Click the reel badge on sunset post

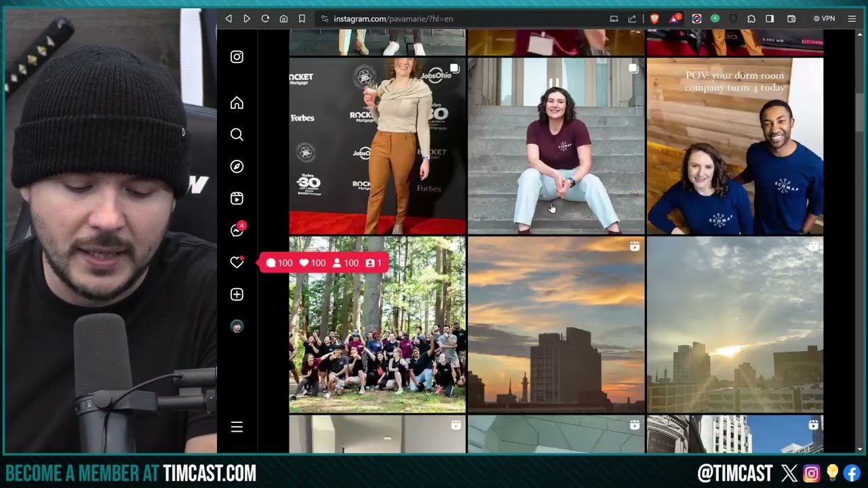click(634, 247)
